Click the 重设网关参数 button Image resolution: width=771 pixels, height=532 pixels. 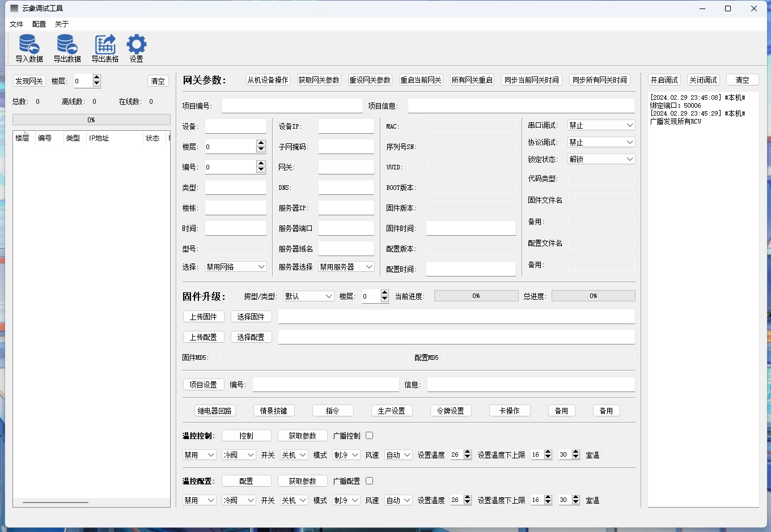[x=370, y=80]
